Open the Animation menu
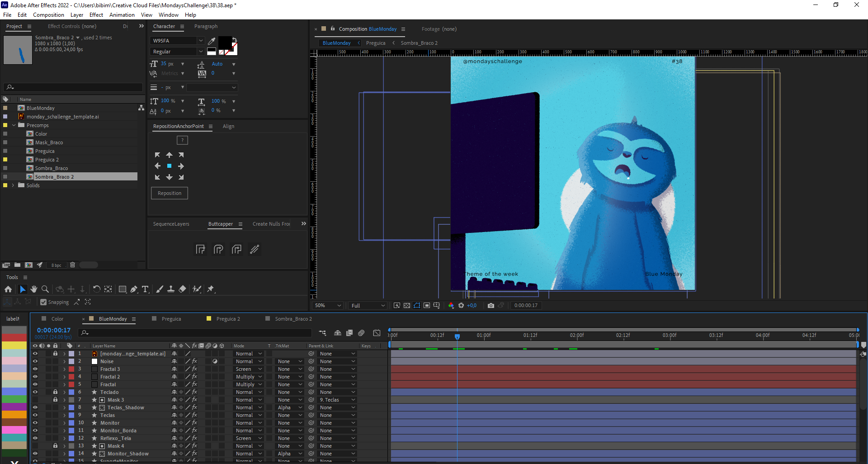868x464 pixels. (122, 15)
